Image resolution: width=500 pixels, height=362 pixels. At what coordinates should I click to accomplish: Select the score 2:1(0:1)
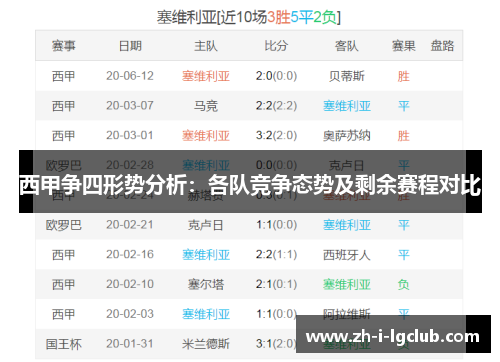(276, 284)
